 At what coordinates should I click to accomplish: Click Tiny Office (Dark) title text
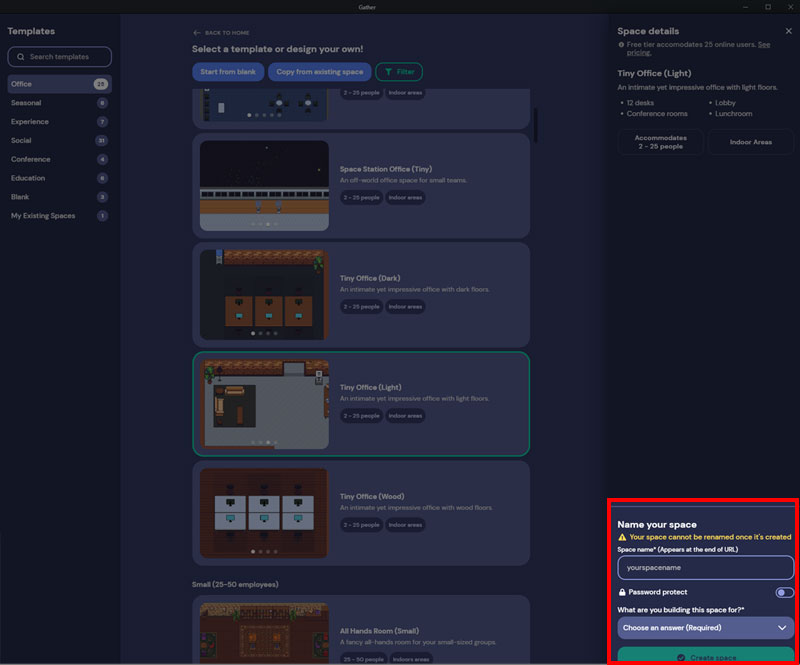370,278
